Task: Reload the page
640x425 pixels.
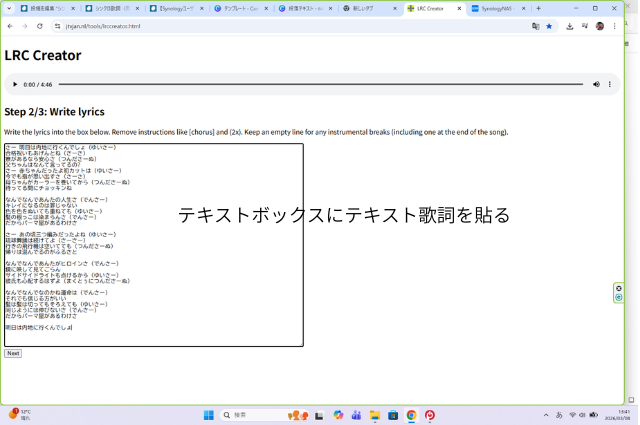Action: (41, 26)
